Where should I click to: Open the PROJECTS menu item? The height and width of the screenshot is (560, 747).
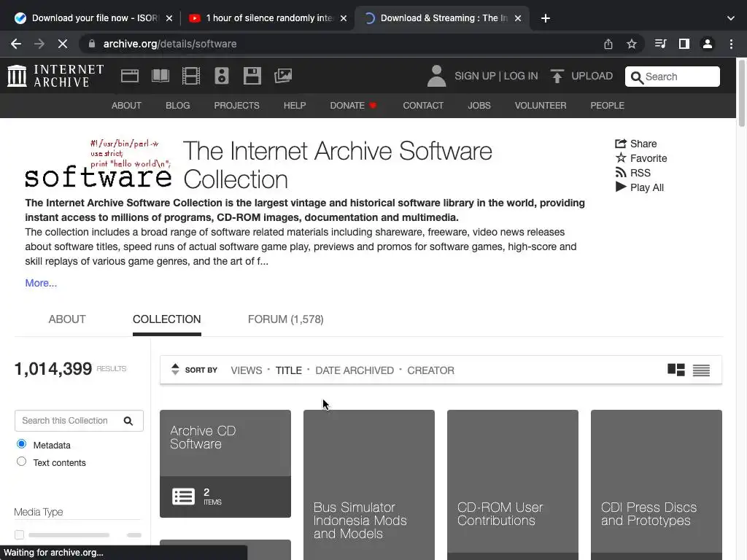(237, 106)
